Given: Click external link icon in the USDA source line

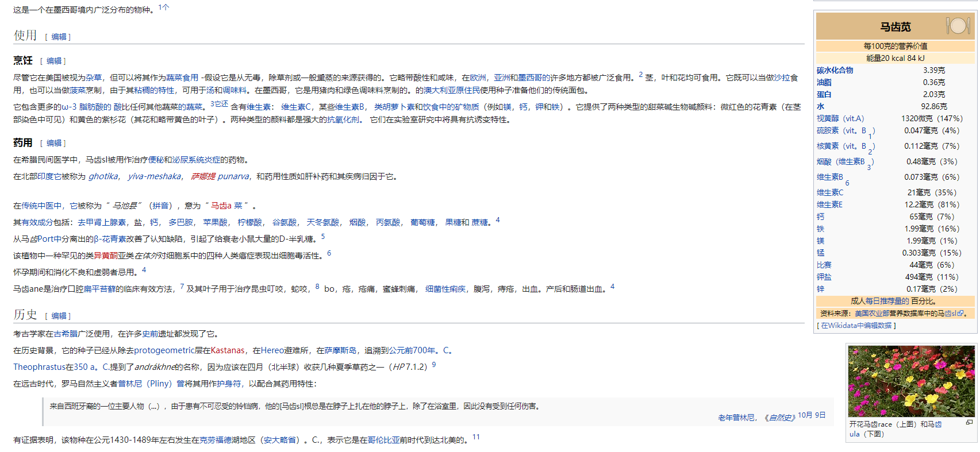Looking at the screenshot, I should pyautogui.click(x=960, y=314).
